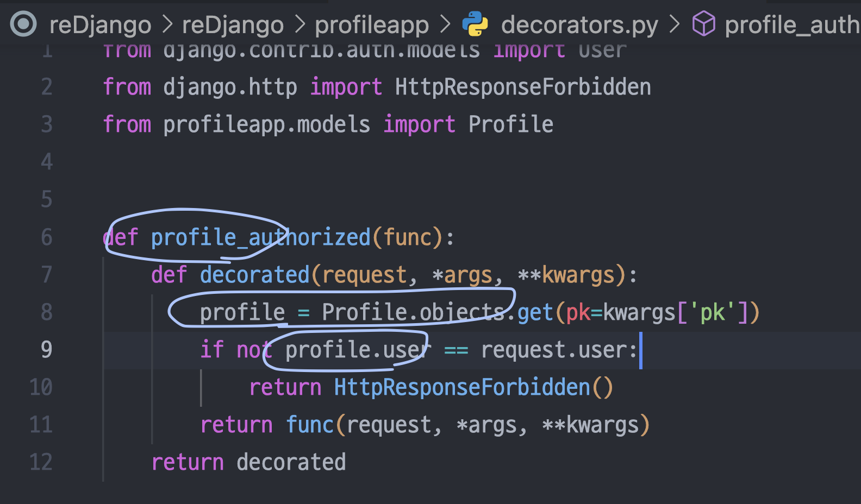Click chevron after profileapp breadcrumb
This screenshot has width=861, height=504.
445,24
